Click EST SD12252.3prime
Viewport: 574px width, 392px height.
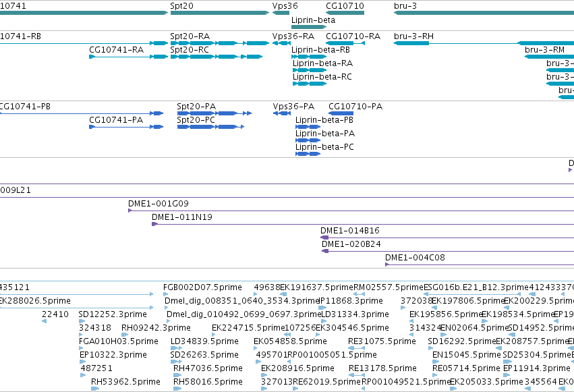coord(113,314)
